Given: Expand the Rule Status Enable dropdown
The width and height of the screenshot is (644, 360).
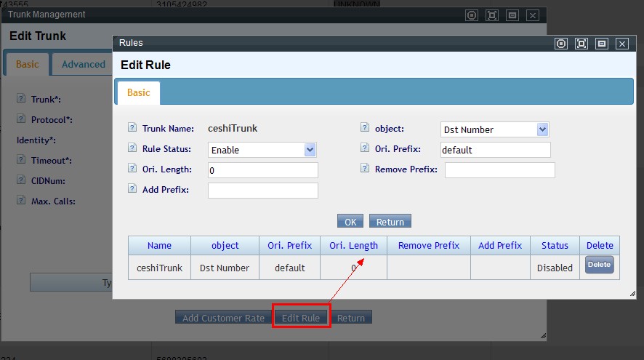Looking at the screenshot, I should pos(262,150).
